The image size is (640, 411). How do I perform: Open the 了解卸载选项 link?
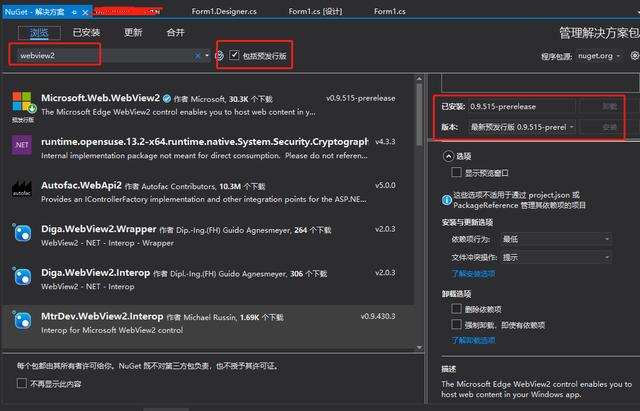[473, 340]
